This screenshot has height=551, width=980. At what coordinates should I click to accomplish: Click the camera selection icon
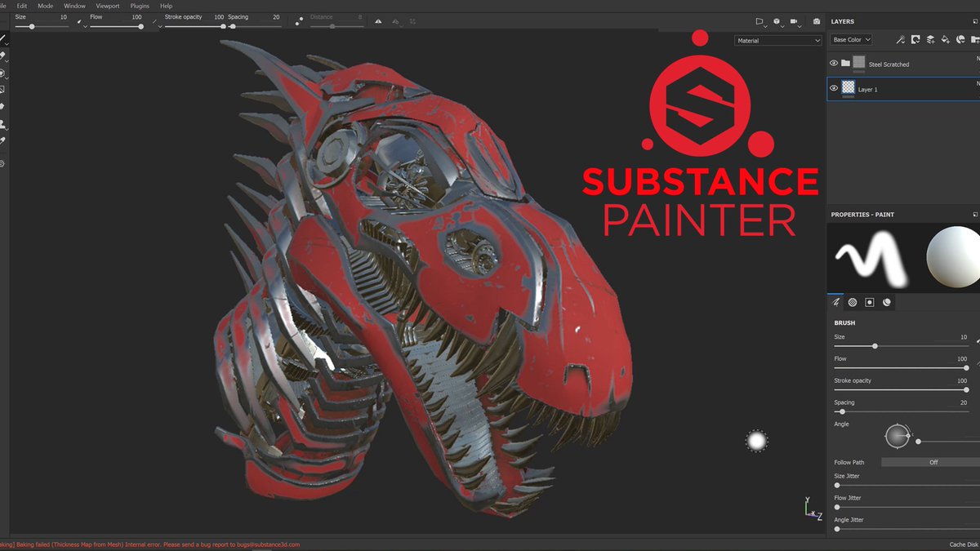795,21
